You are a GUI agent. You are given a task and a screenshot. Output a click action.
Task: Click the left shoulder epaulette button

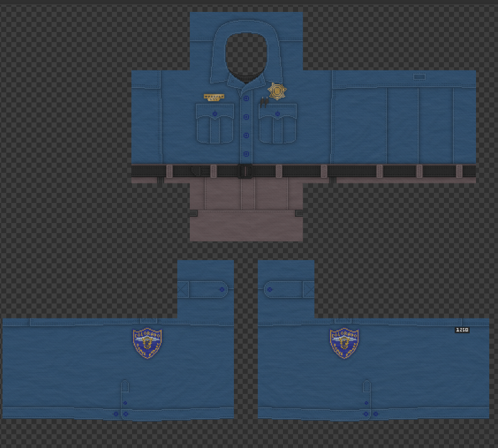[x=222, y=290]
